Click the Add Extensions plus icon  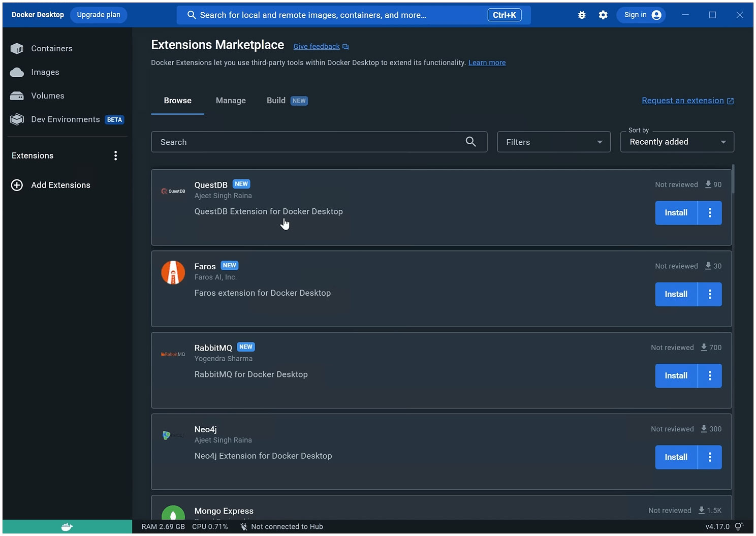point(17,185)
